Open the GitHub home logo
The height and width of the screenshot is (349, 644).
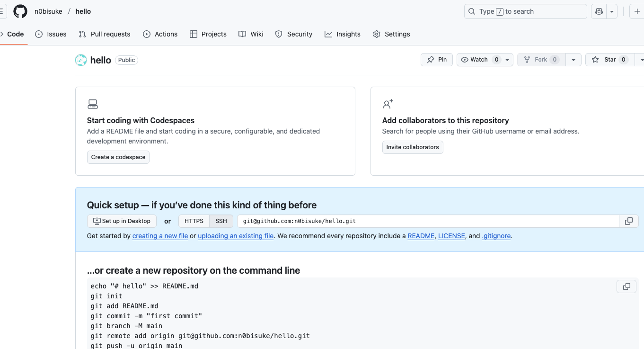(x=20, y=11)
